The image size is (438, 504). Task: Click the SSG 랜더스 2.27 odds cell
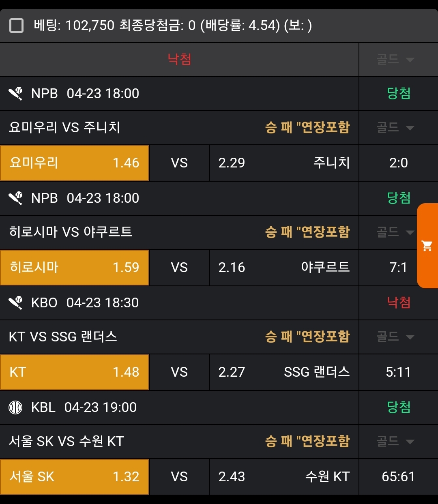[x=284, y=372]
